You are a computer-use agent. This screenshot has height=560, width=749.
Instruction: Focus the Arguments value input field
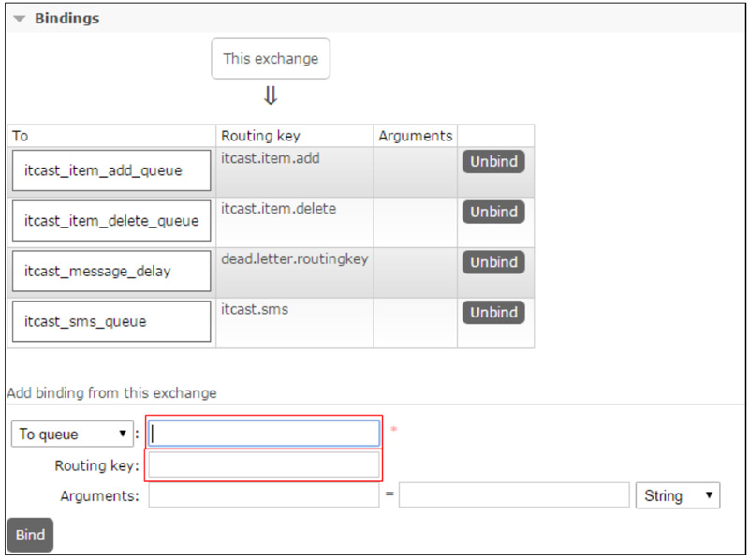tap(514, 495)
